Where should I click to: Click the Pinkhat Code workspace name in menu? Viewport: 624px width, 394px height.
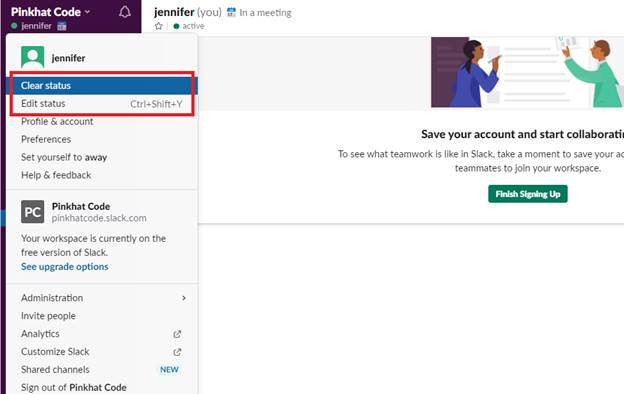[x=81, y=206]
